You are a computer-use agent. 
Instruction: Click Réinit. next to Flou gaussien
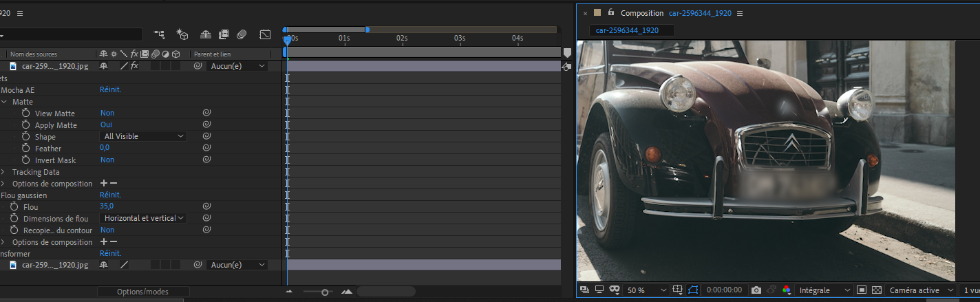click(x=110, y=195)
